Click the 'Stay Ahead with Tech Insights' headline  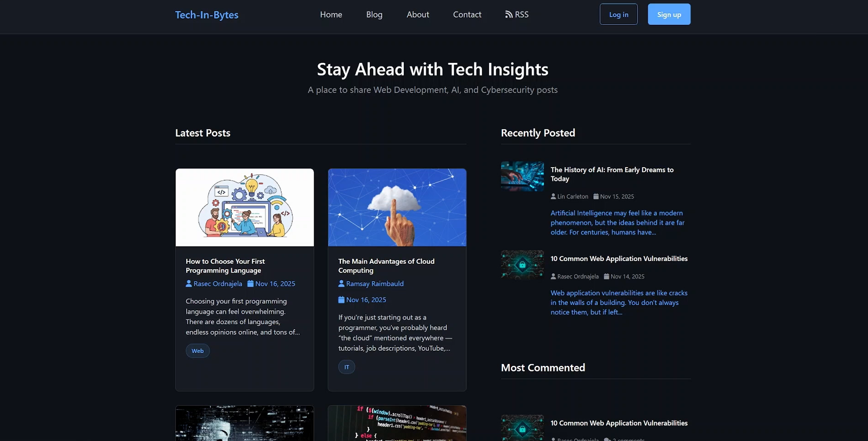coord(432,69)
